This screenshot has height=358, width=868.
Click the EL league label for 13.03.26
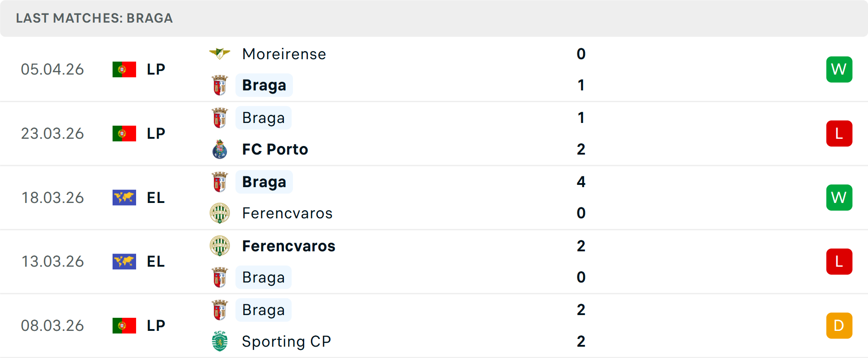(x=156, y=261)
